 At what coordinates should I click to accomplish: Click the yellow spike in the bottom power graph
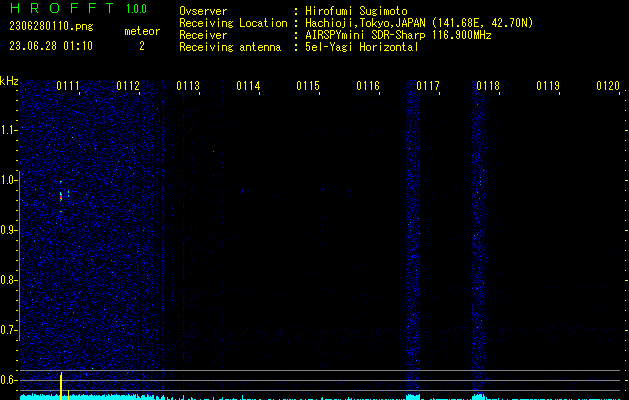pyautogui.click(x=61, y=385)
